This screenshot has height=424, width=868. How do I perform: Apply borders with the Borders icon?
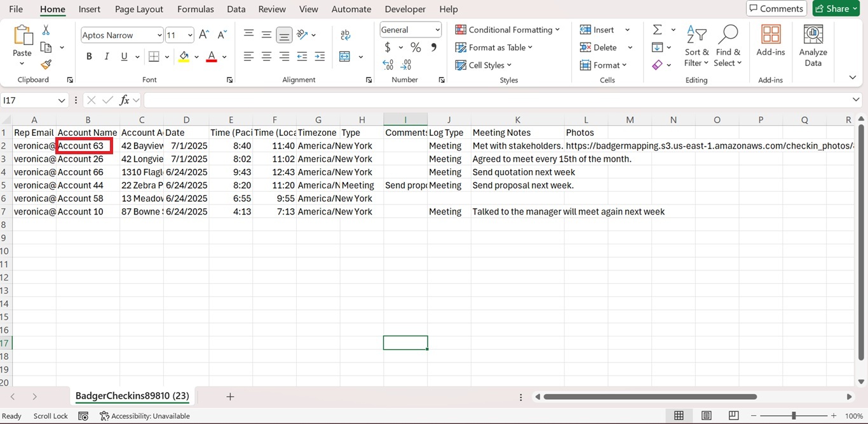point(154,56)
